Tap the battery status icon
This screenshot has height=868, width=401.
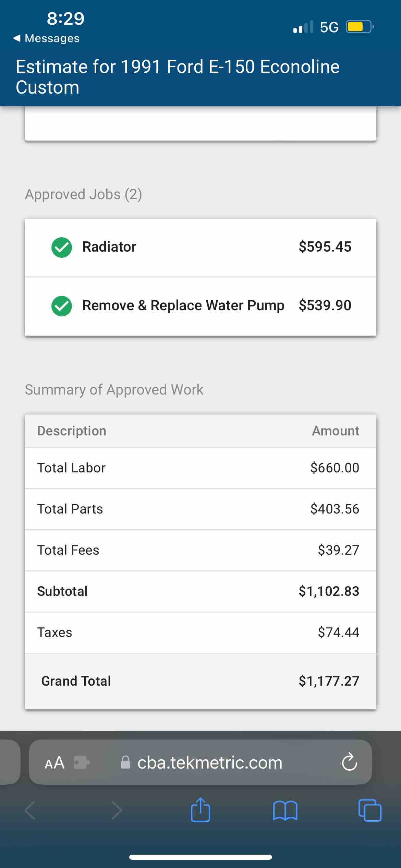(x=359, y=27)
